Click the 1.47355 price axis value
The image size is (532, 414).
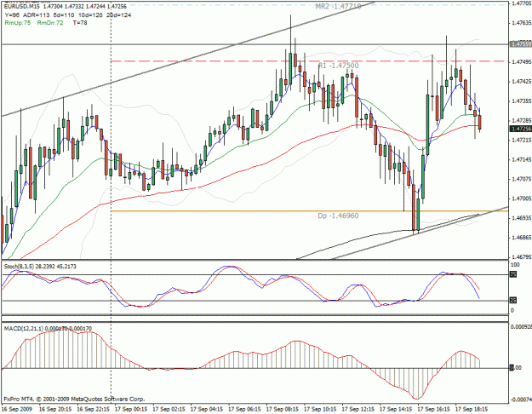[522, 101]
